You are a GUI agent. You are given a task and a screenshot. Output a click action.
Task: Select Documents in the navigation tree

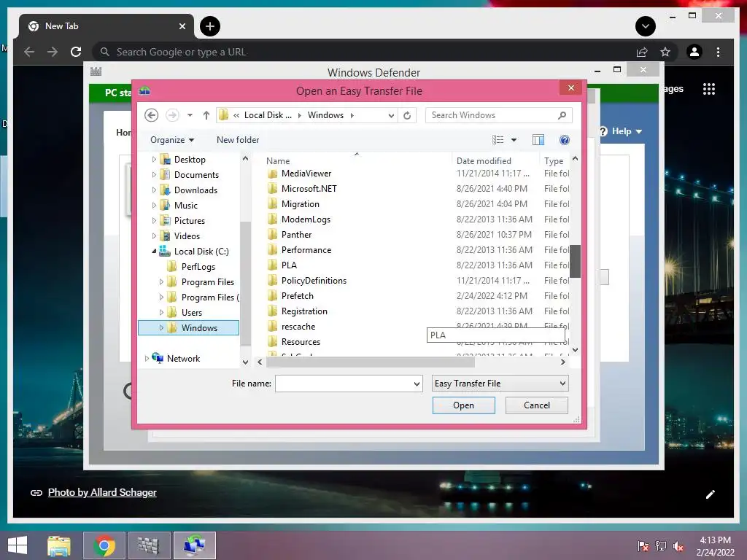(x=196, y=175)
